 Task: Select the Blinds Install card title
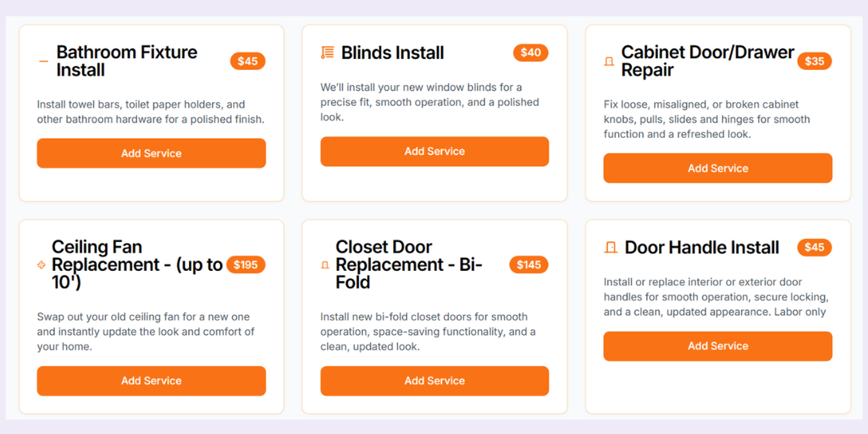pos(392,53)
